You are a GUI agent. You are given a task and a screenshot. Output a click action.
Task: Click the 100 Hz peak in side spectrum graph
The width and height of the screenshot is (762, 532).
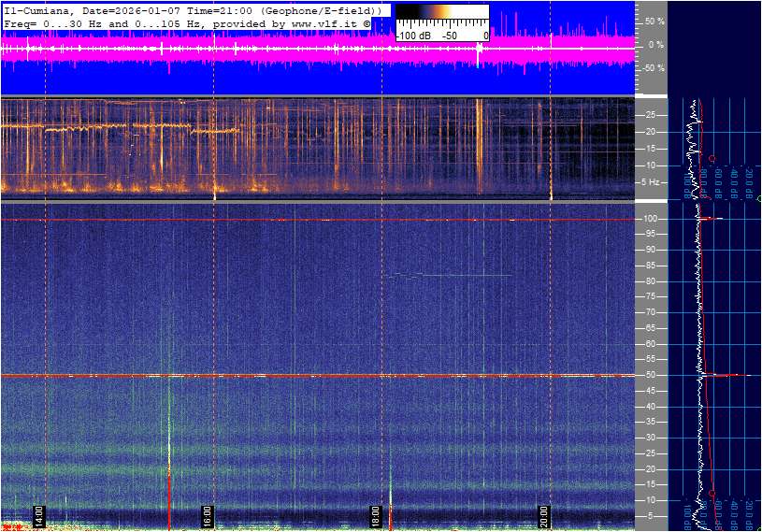(712, 219)
